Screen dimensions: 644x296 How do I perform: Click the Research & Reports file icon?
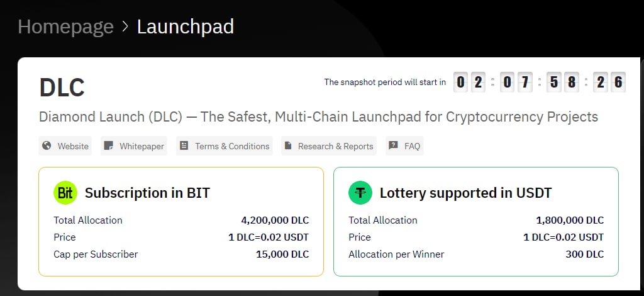[x=288, y=146]
